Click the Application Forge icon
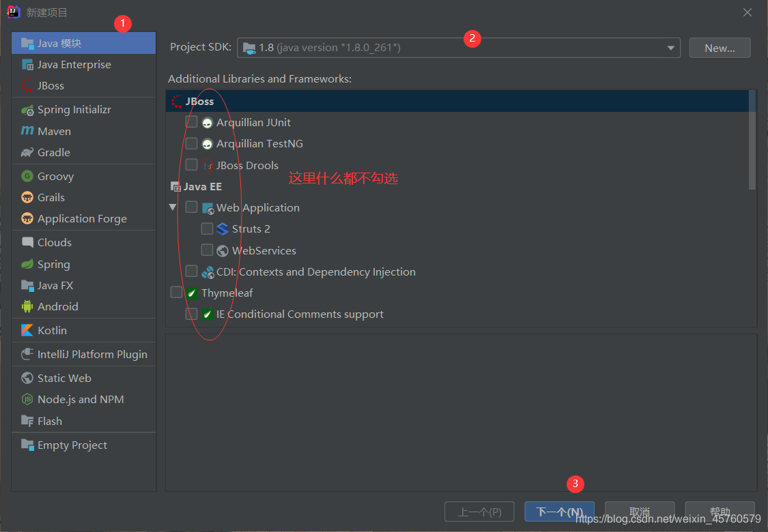 tap(27, 218)
